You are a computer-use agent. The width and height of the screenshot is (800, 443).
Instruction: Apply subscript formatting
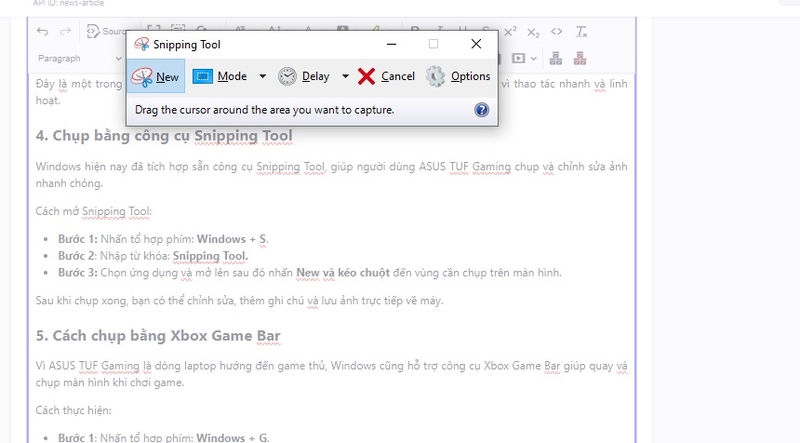click(533, 33)
